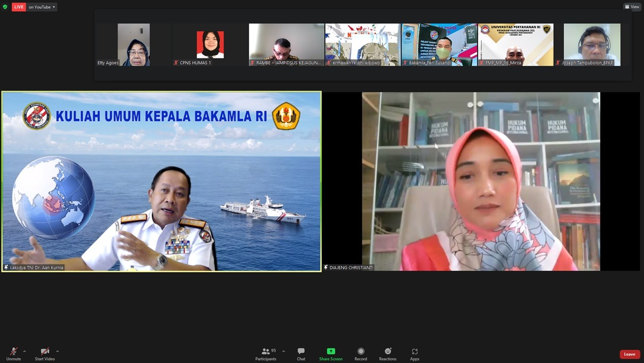Click the red LIVE indicator
The height and width of the screenshot is (363, 644).
coord(19,7)
